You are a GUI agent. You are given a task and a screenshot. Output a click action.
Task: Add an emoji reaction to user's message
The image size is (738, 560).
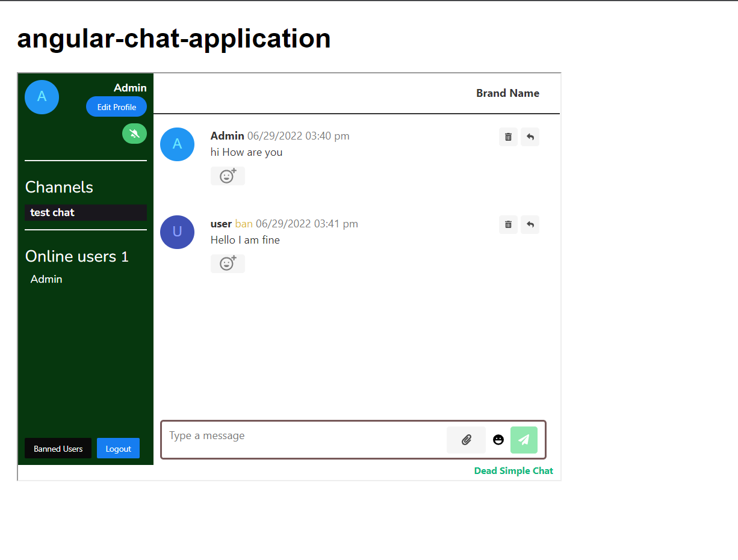point(228,263)
